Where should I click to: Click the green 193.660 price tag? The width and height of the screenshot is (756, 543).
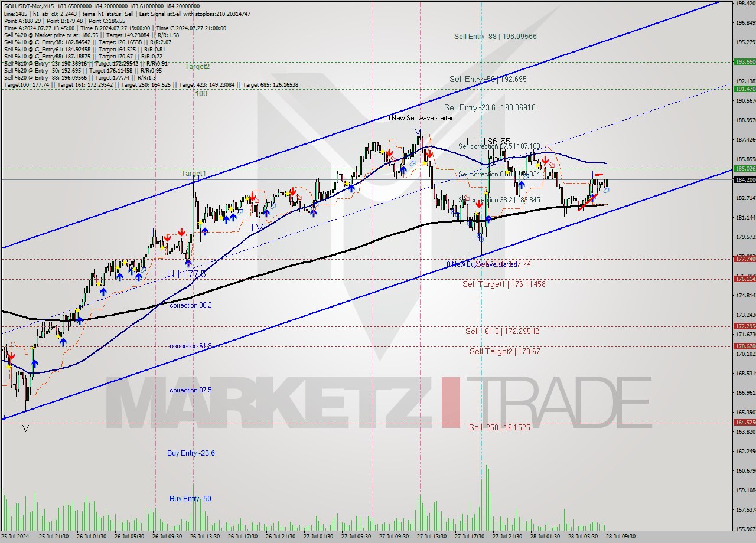[744, 61]
